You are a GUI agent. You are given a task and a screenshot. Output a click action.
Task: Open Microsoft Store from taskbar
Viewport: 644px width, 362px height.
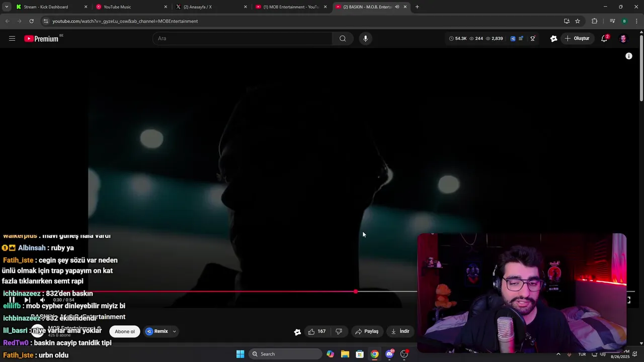(360, 354)
